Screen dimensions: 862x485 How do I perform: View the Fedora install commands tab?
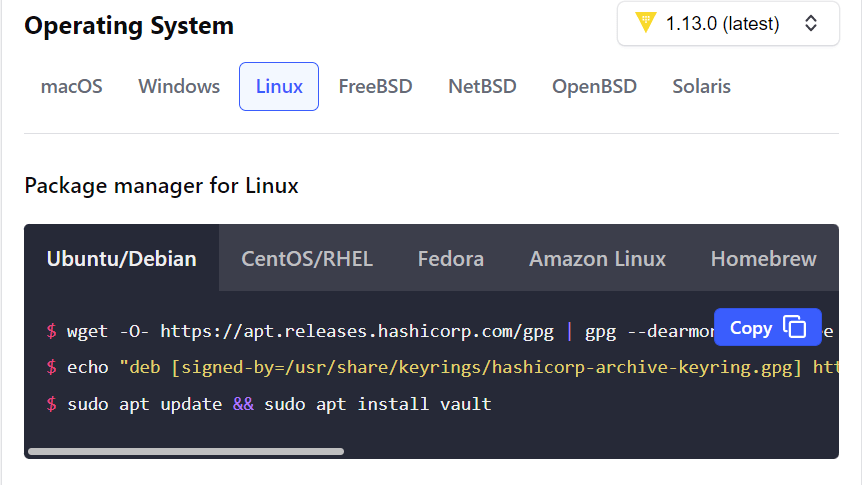coord(451,259)
